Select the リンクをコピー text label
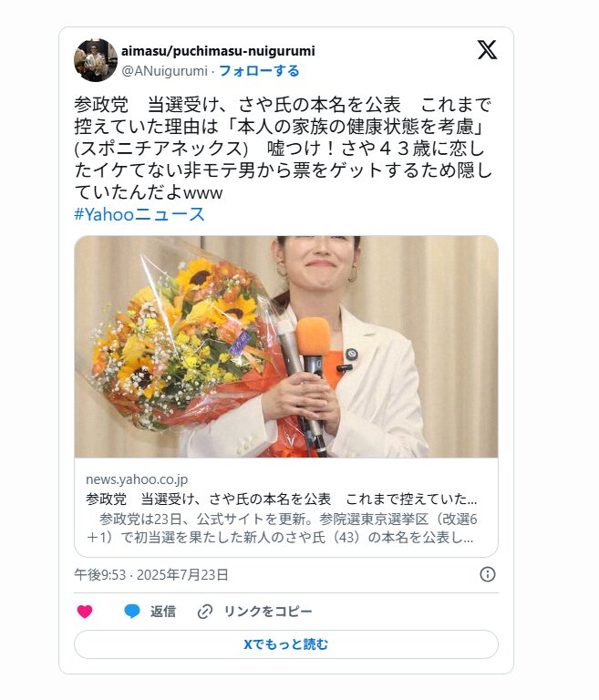The height and width of the screenshot is (700, 599). 268,612
